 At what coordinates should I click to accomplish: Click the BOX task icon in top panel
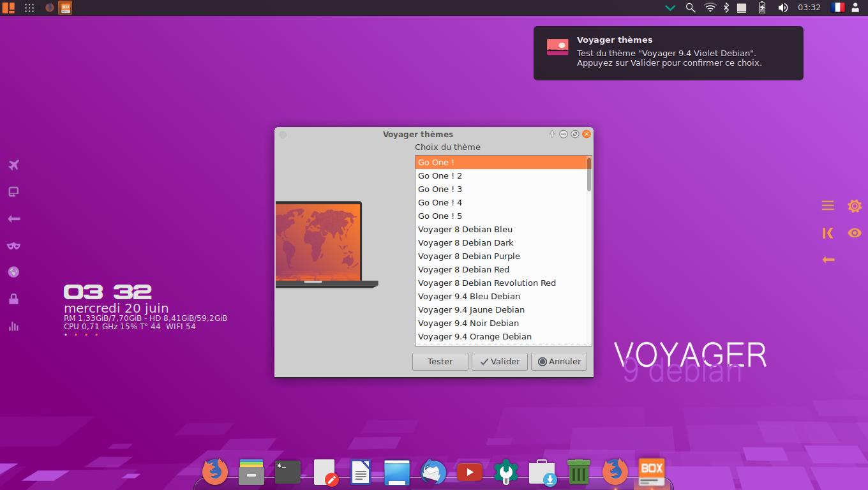(65, 8)
